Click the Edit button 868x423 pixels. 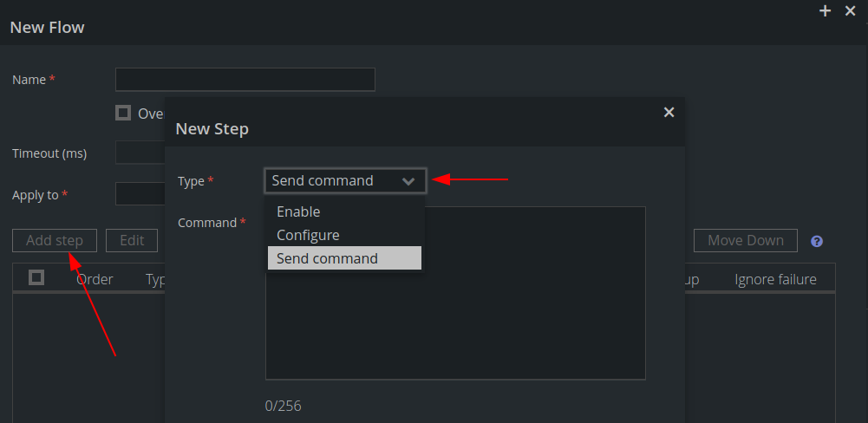132,240
